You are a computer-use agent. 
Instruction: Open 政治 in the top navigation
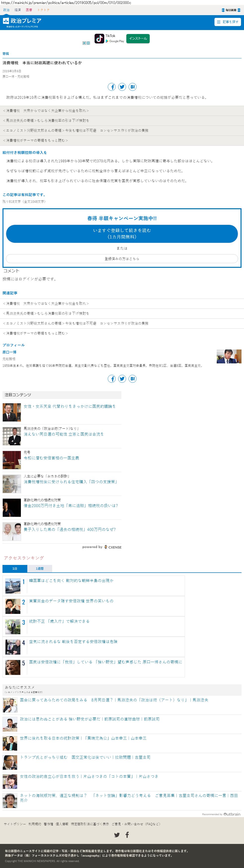[x=6, y=10]
